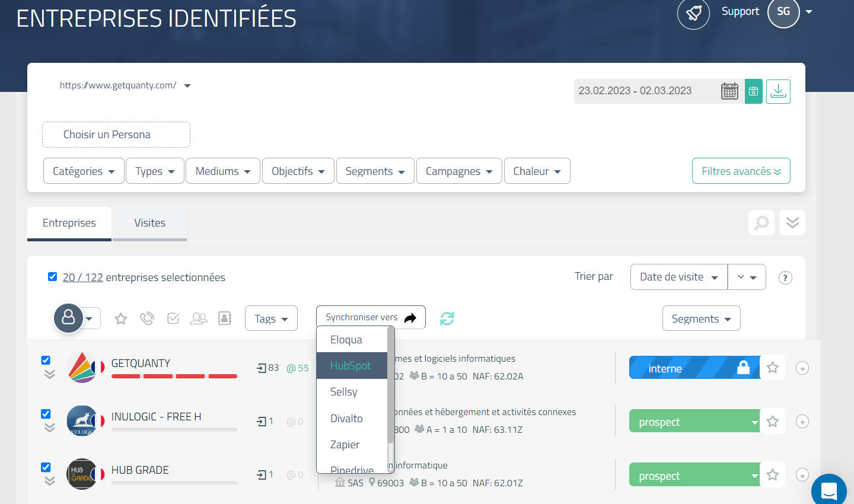This screenshot has width=854, height=504.
Task: Expand the INULOGIC row details chevron
Action: 49,428
